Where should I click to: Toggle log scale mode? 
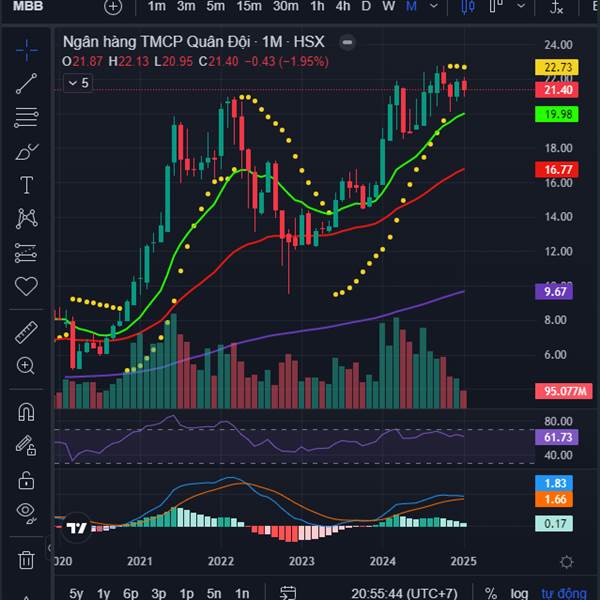[519, 593]
